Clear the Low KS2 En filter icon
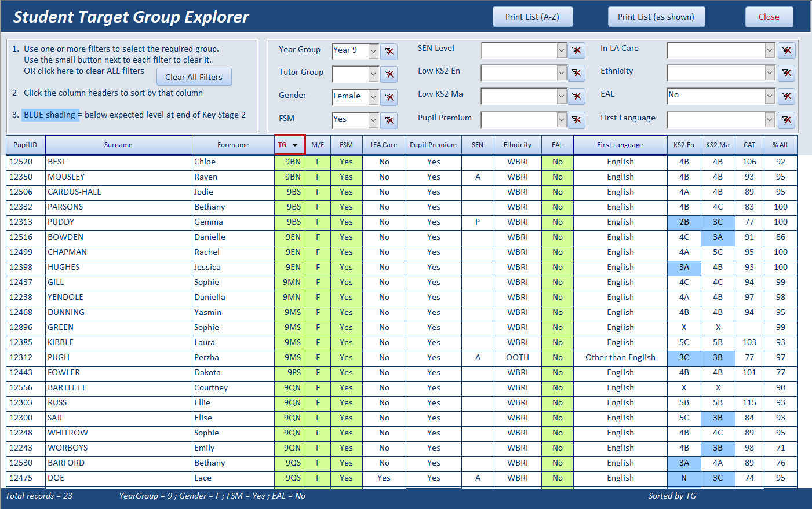The image size is (812, 509). click(x=576, y=73)
